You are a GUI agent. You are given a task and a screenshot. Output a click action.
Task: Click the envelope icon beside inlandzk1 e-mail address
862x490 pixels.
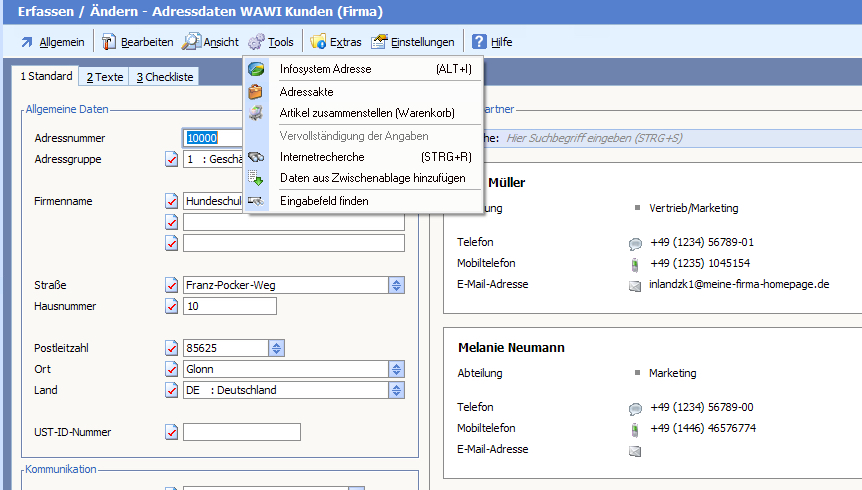pyautogui.click(x=635, y=285)
